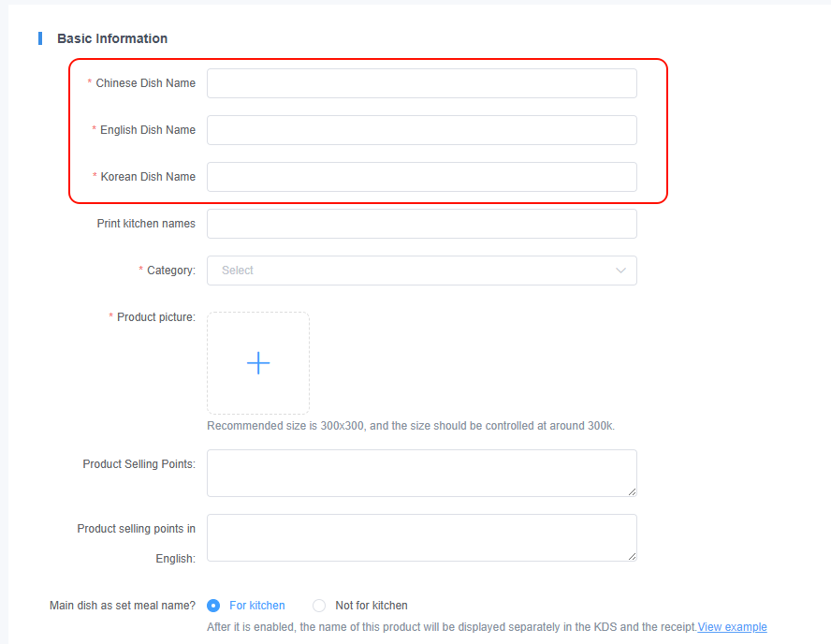Viewport: 831px width, 644px height.
Task: Click the 'Category:' field label
Action: (170, 271)
